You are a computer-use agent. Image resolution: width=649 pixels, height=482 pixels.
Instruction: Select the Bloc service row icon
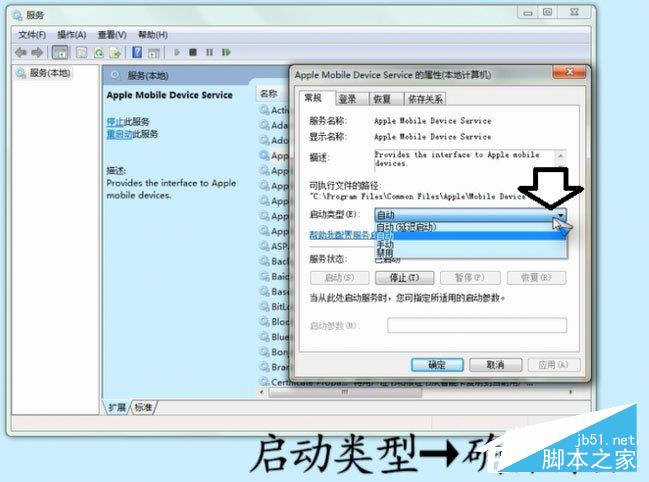tap(264, 321)
